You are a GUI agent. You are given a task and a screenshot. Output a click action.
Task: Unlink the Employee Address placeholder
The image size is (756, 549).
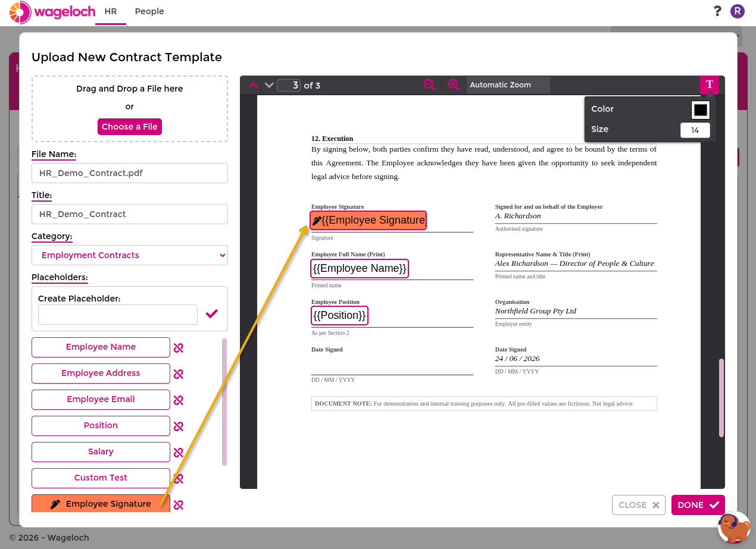click(x=178, y=374)
